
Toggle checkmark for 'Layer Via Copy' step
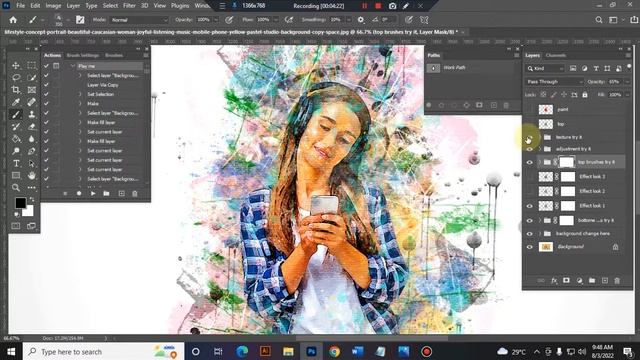coord(46,85)
